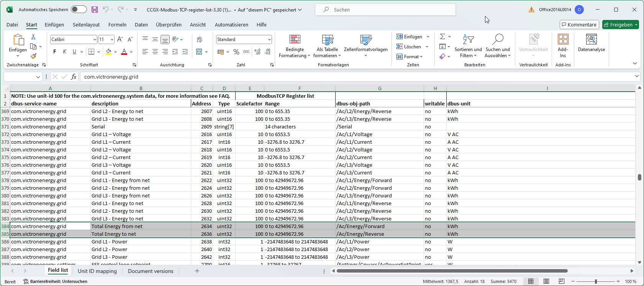Open Bedingte Formatierung
The width and height of the screenshot is (644, 286).
coord(295,46)
